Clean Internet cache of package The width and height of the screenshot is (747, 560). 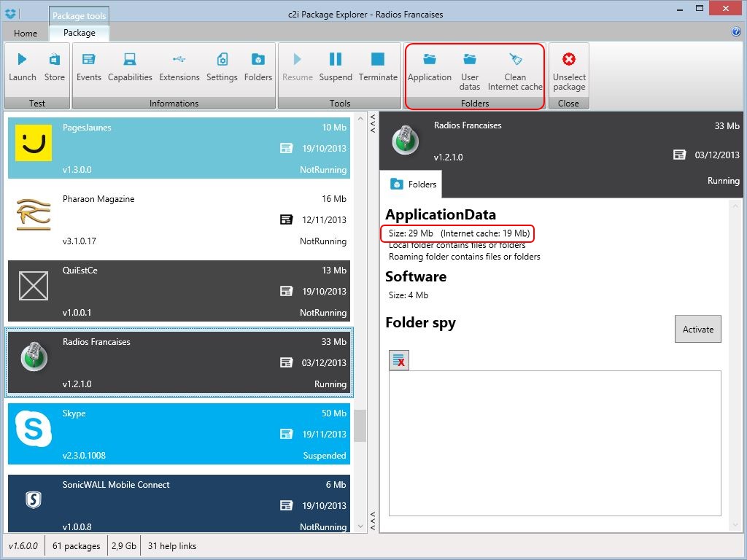515,72
